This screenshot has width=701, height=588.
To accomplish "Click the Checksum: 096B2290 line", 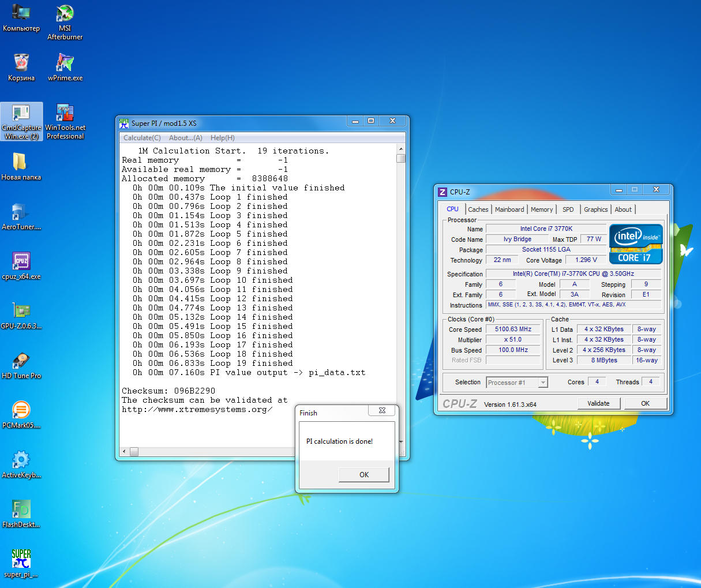I will [x=168, y=391].
